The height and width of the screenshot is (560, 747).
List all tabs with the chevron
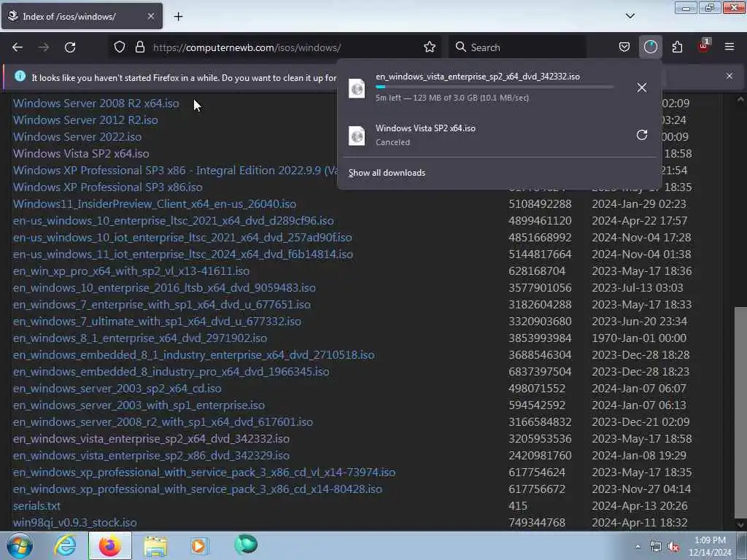630,16
